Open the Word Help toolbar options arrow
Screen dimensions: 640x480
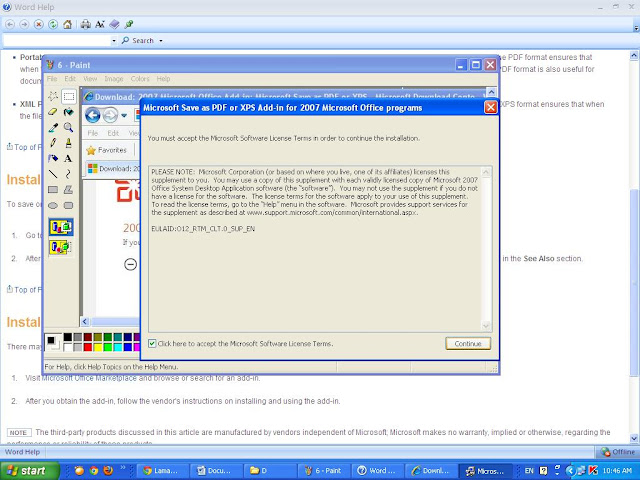coord(636,28)
